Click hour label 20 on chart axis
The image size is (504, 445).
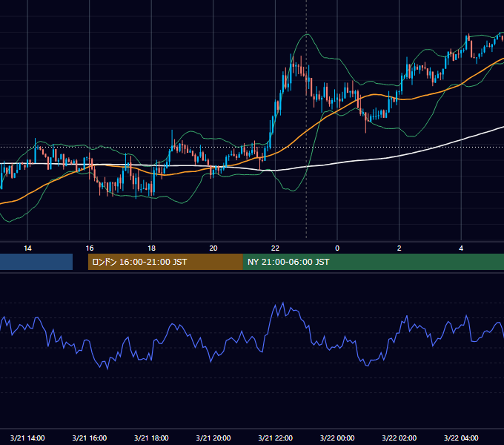(x=213, y=248)
